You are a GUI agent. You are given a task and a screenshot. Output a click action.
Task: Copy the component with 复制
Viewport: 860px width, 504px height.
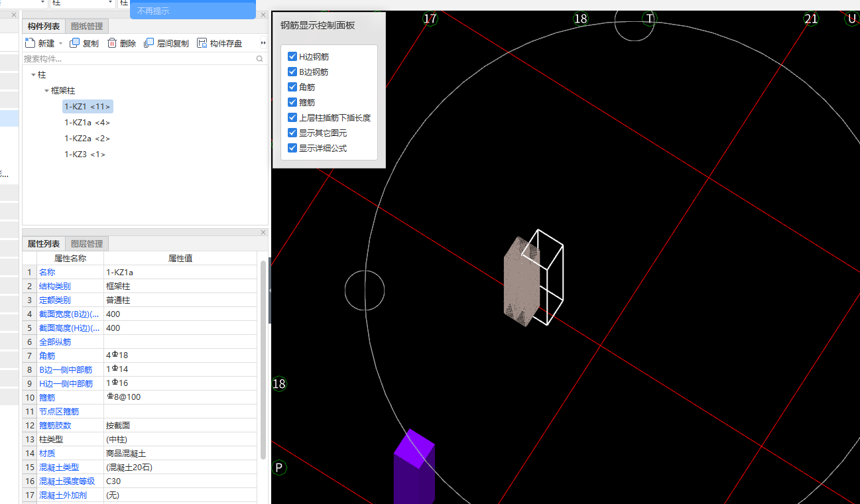point(84,43)
